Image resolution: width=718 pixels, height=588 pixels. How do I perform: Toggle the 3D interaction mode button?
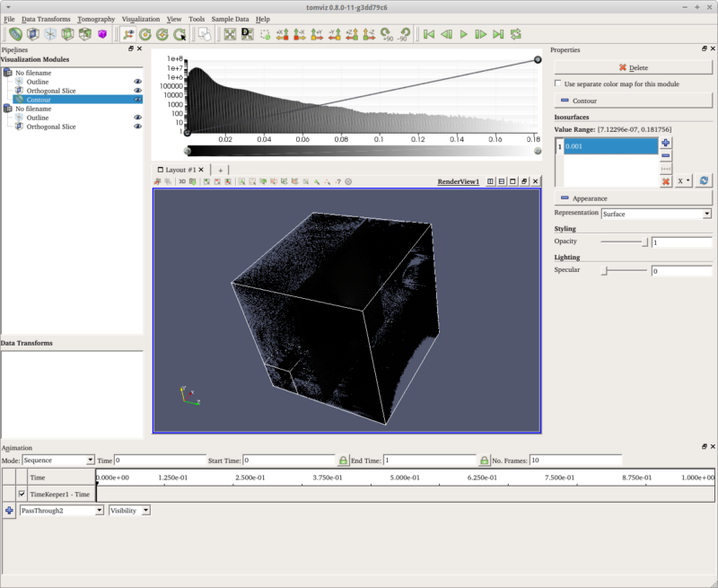181,181
